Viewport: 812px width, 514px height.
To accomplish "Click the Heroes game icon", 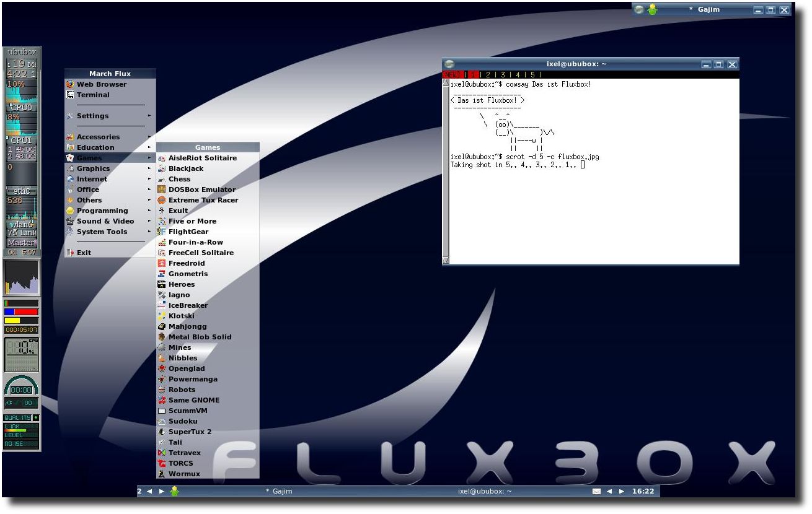I will [x=162, y=284].
